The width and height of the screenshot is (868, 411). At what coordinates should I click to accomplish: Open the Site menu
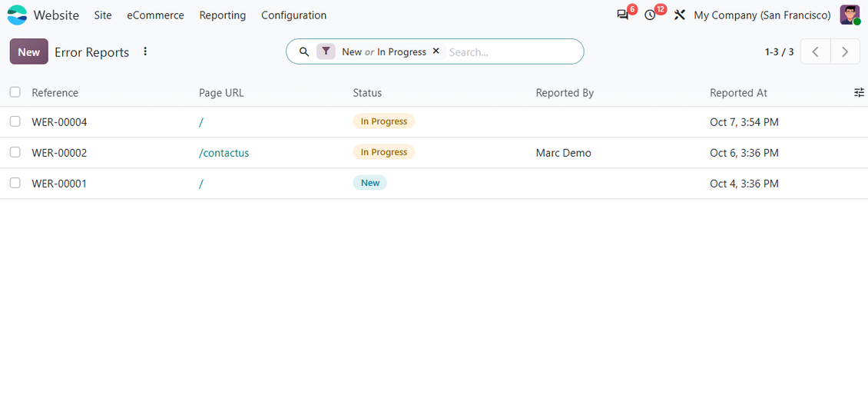[x=103, y=15]
